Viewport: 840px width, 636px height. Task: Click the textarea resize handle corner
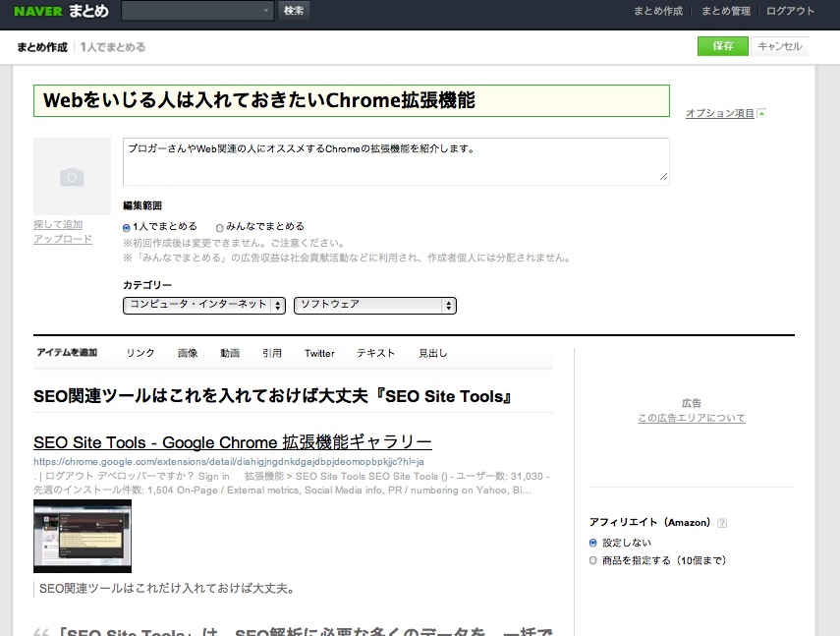pos(664,177)
